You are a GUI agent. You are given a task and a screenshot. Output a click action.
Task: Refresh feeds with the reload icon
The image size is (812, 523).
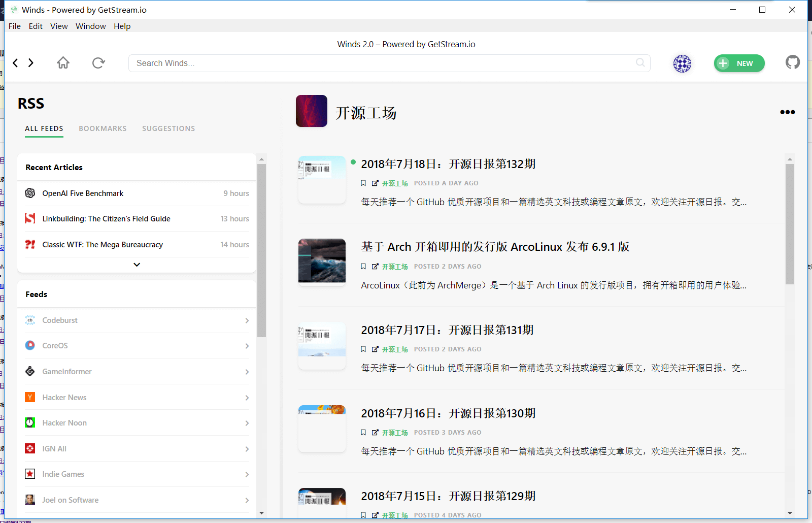pyautogui.click(x=98, y=63)
